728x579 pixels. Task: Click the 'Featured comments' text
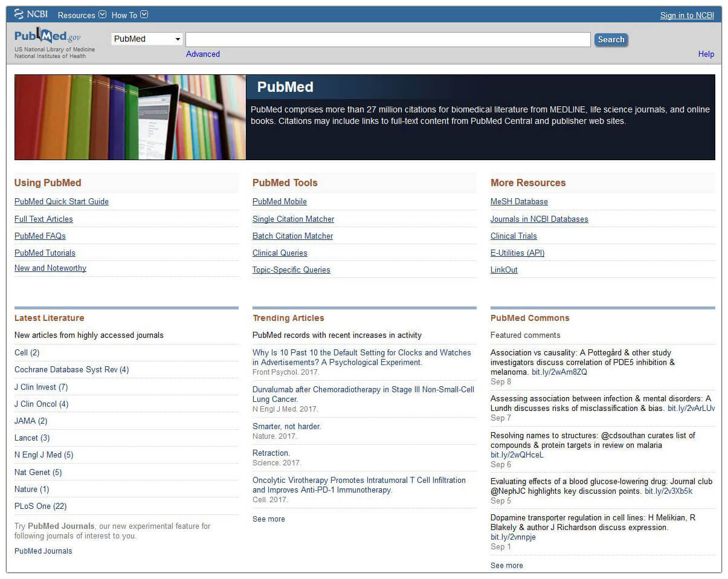coord(525,335)
